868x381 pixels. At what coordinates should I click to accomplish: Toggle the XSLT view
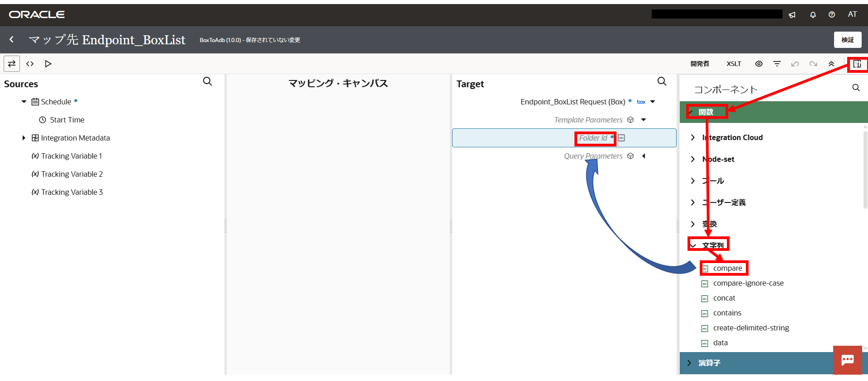[x=734, y=64]
